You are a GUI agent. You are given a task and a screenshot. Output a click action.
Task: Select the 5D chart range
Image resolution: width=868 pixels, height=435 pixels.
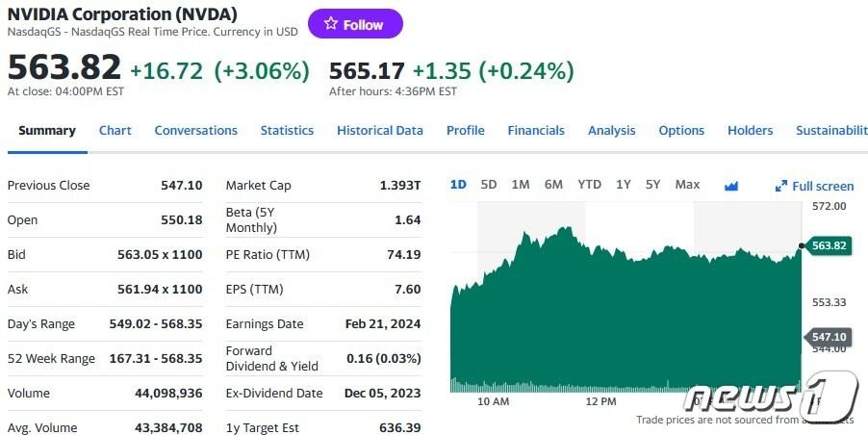click(489, 184)
